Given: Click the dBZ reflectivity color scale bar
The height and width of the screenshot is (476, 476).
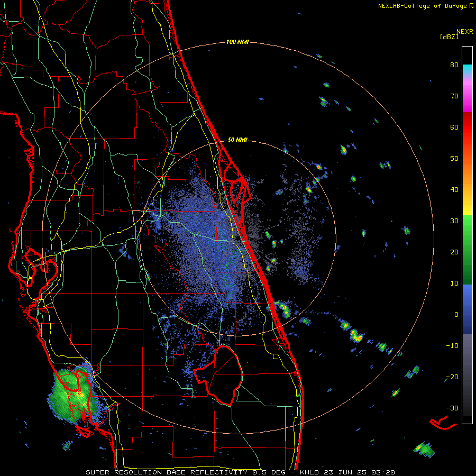Looking at the screenshot, I should click(x=467, y=235).
